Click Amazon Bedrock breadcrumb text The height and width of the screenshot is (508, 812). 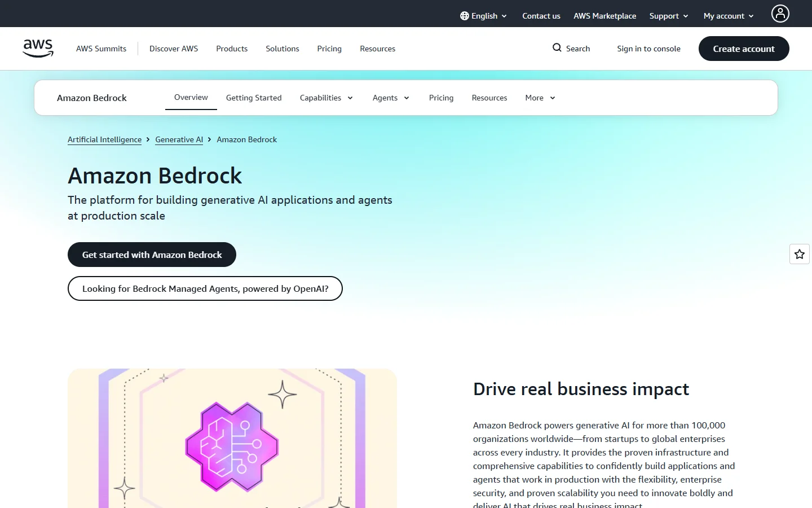pos(247,139)
